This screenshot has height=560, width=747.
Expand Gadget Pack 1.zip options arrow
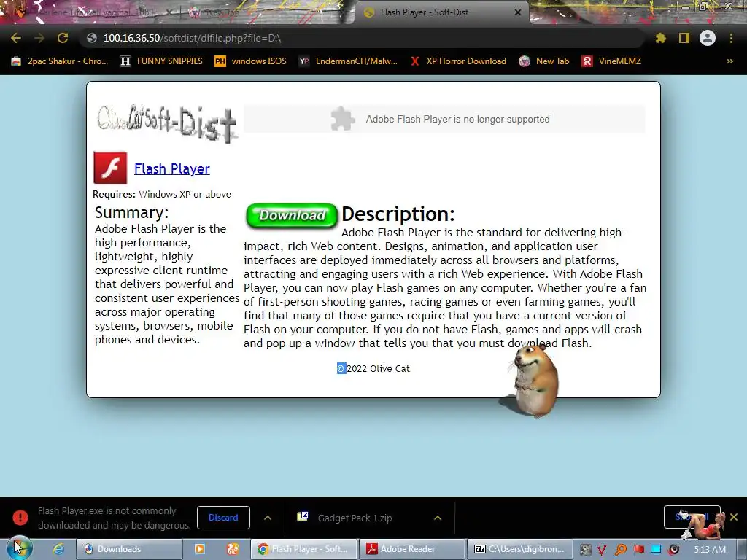click(x=438, y=518)
